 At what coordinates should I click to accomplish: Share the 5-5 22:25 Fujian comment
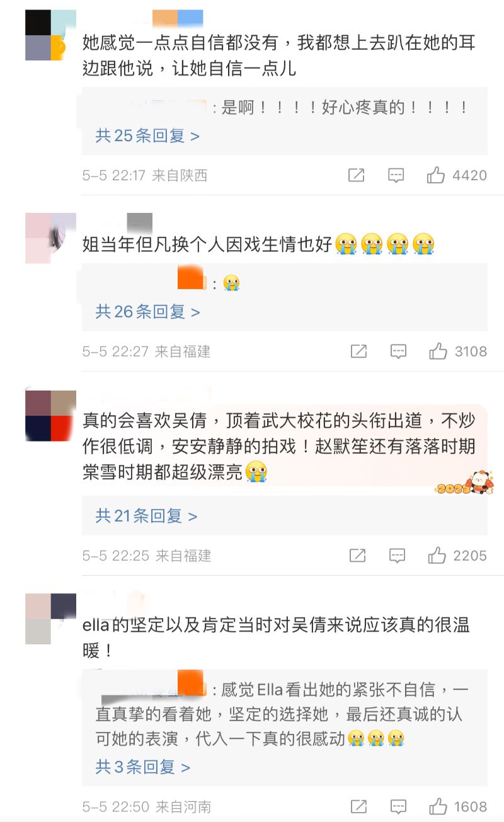tap(358, 555)
